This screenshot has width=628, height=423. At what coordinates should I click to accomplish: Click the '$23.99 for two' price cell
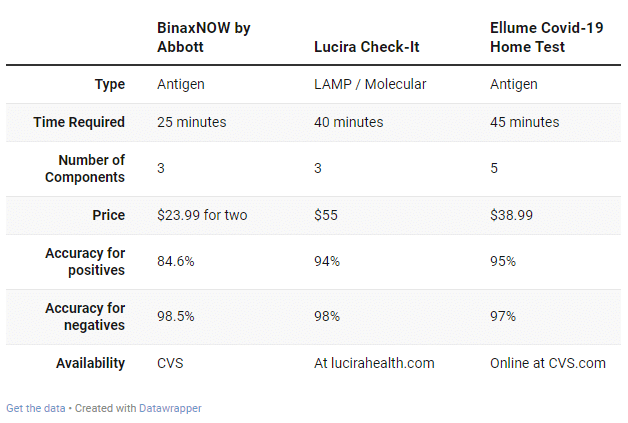(x=203, y=215)
